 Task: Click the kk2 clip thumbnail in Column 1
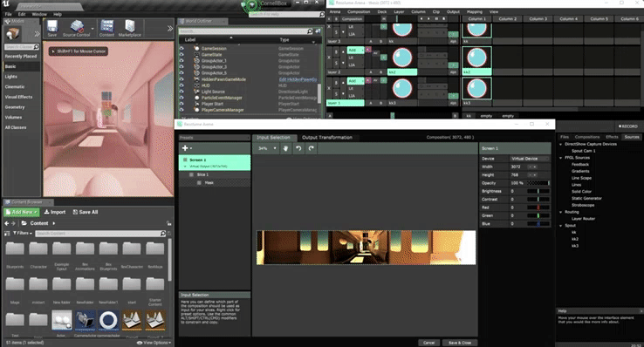(476, 58)
